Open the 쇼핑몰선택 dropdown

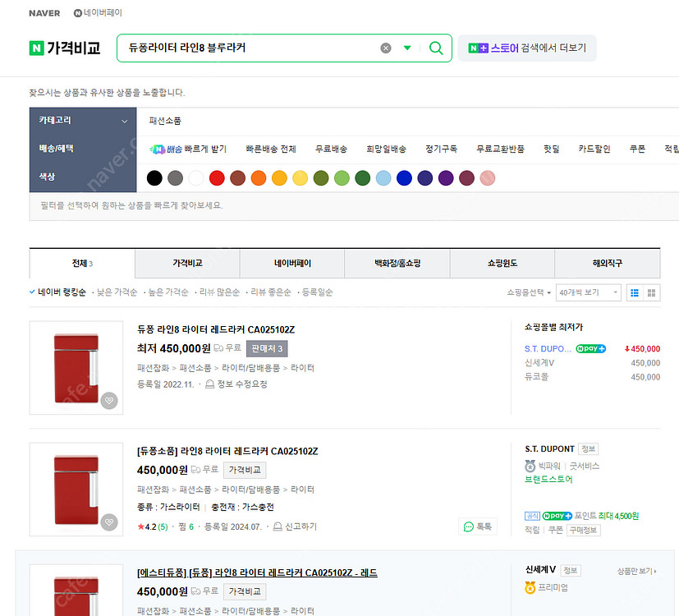click(529, 293)
